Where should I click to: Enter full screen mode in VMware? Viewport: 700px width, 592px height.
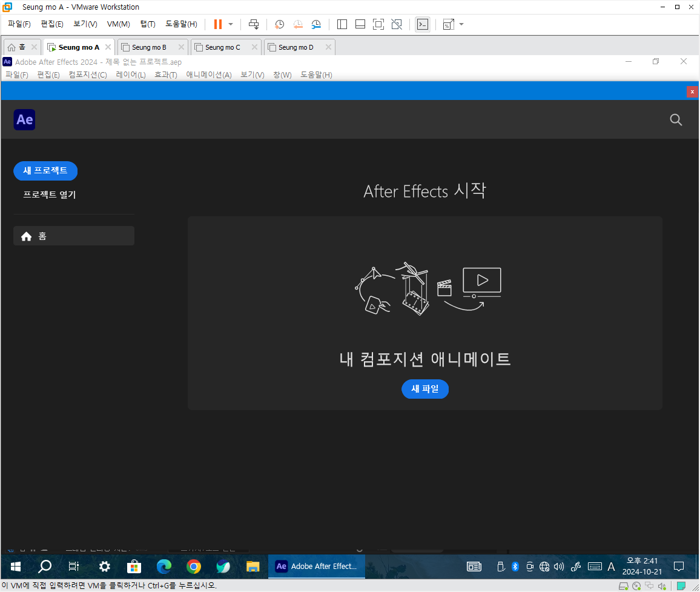pos(378,24)
